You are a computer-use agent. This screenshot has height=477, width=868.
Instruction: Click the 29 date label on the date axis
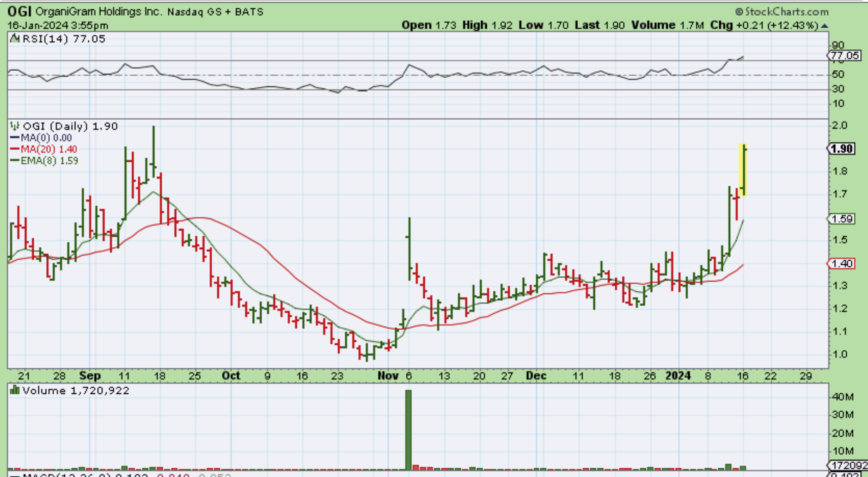[806, 376]
